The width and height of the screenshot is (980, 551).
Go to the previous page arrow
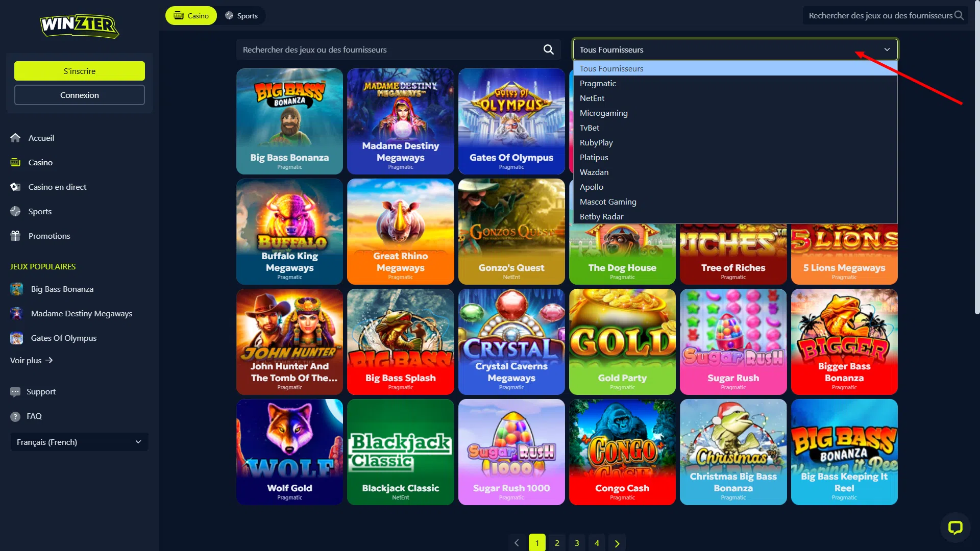517,543
